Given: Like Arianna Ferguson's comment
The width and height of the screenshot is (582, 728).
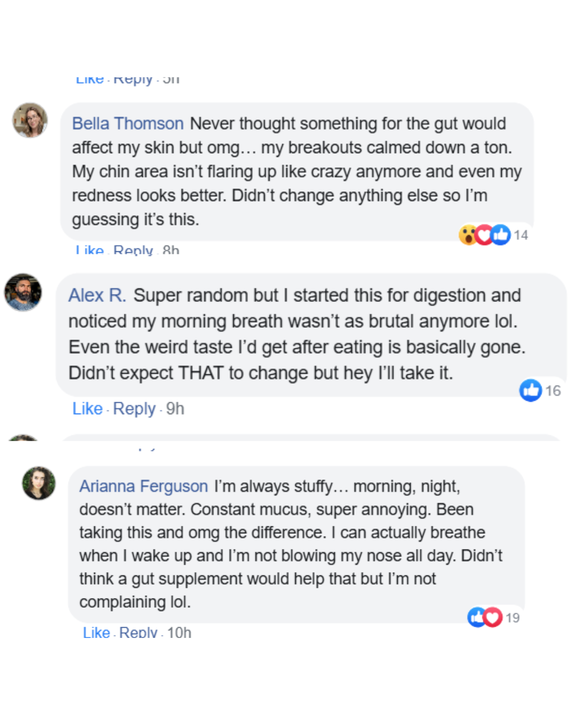Looking at the screenshot, I should pyautogui.click(x=96, y=633).
